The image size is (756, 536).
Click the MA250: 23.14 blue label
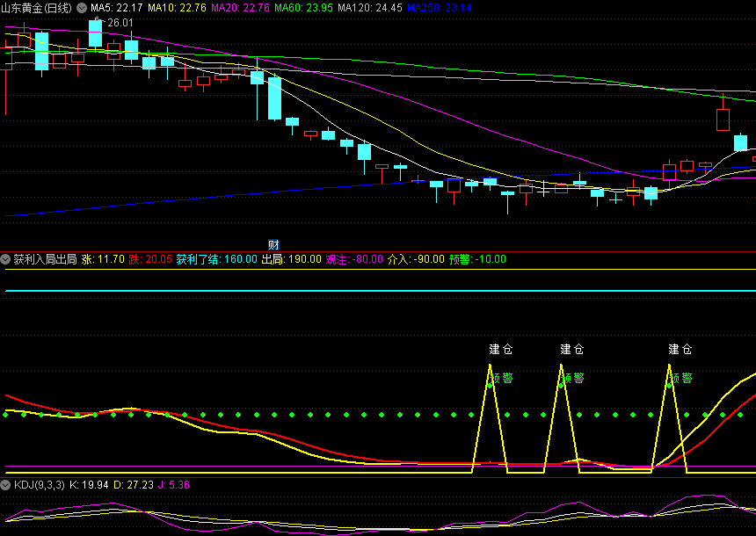(x=440, y=8)
